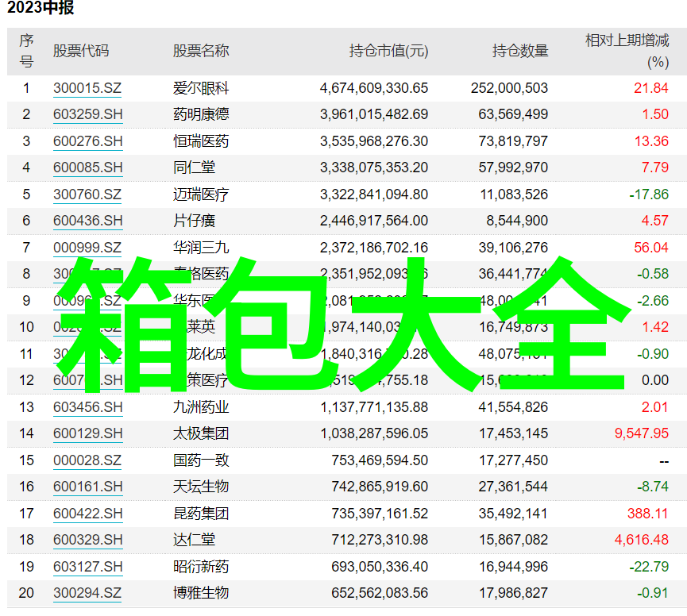
Task: Click the 持仓市值(元) column header
Action: point(388,52)
